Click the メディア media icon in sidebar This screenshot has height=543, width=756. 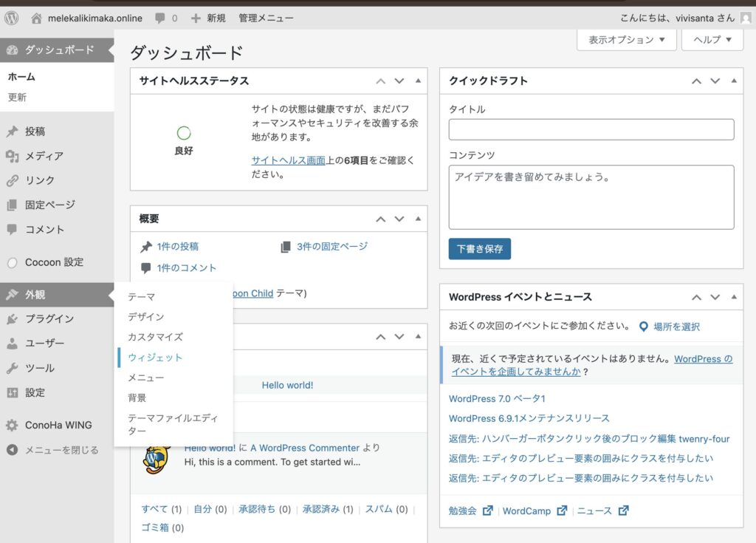(12, 156)
